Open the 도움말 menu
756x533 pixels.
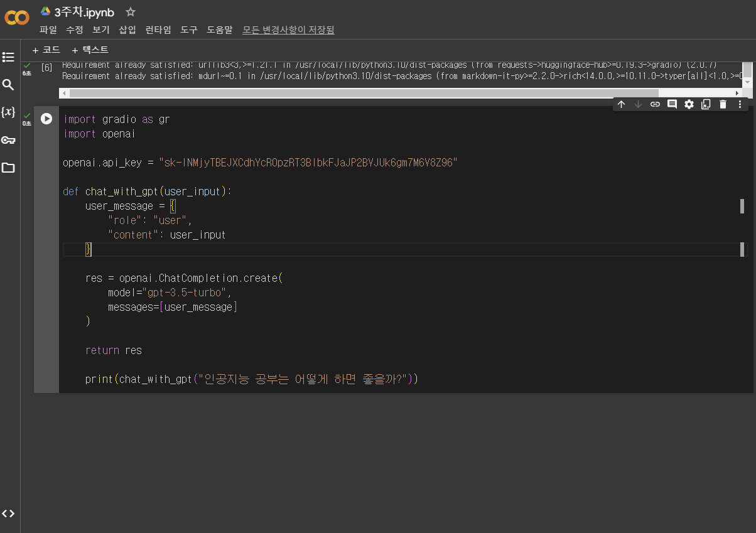click(220, 30)
